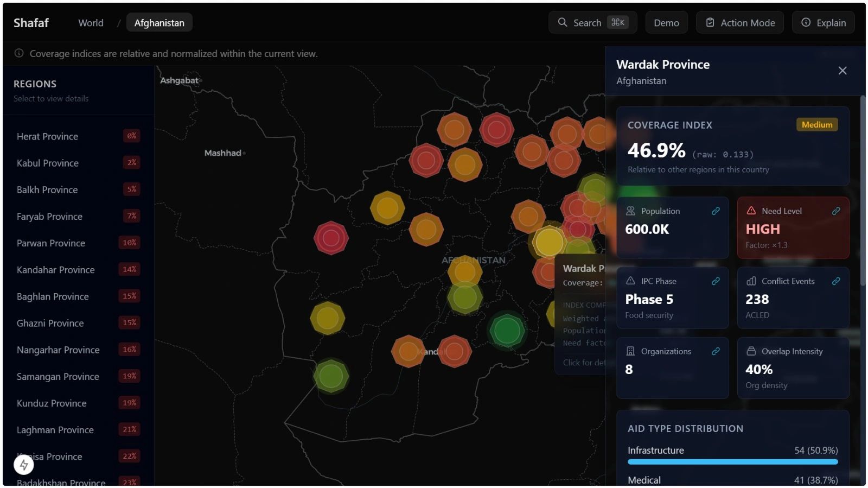868x488 pixels.
Task: Click the Demo button
Action: (x=666, y=22)
